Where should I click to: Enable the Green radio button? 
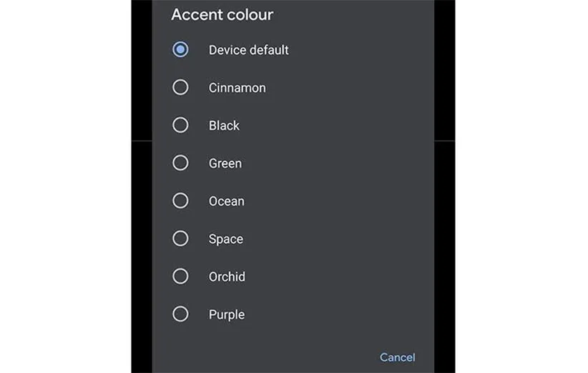pos(180,164)
